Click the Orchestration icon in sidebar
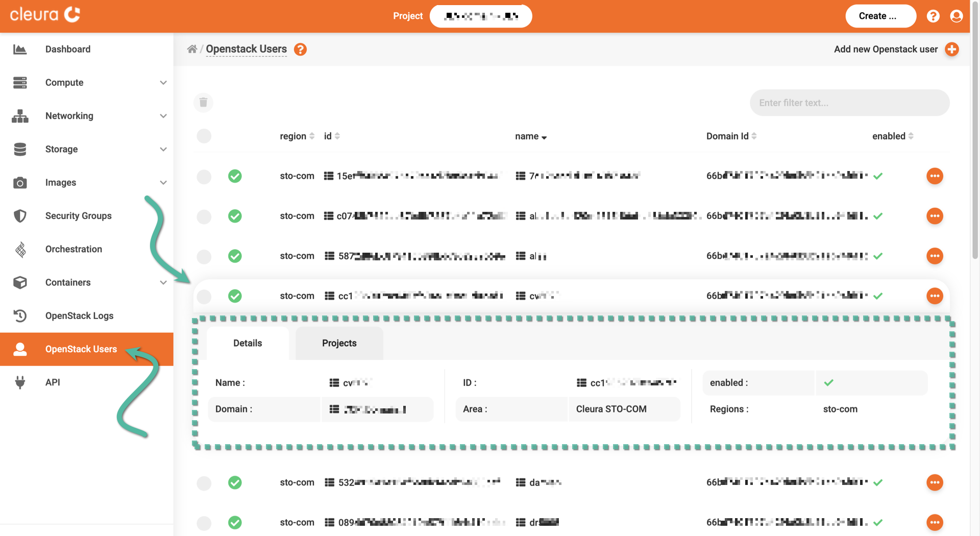Viewport: 980px width, 536px height. pyautogui.click(x=20, y=249)
